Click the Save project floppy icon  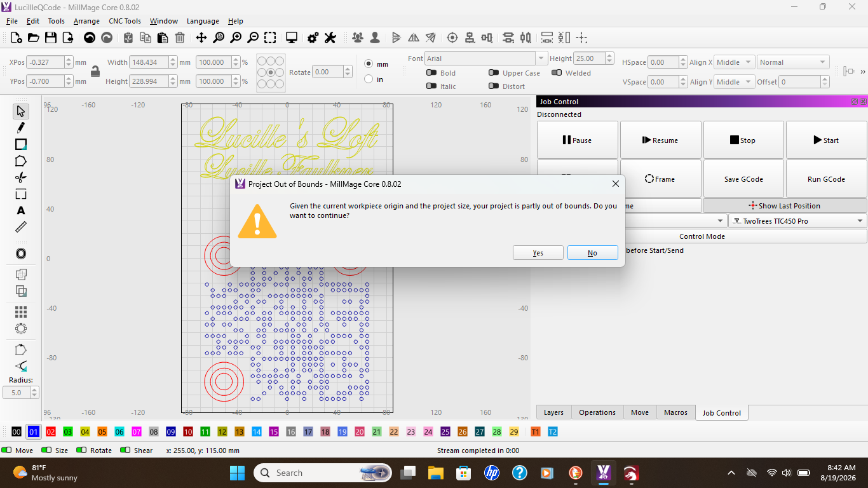click(50, 37)
